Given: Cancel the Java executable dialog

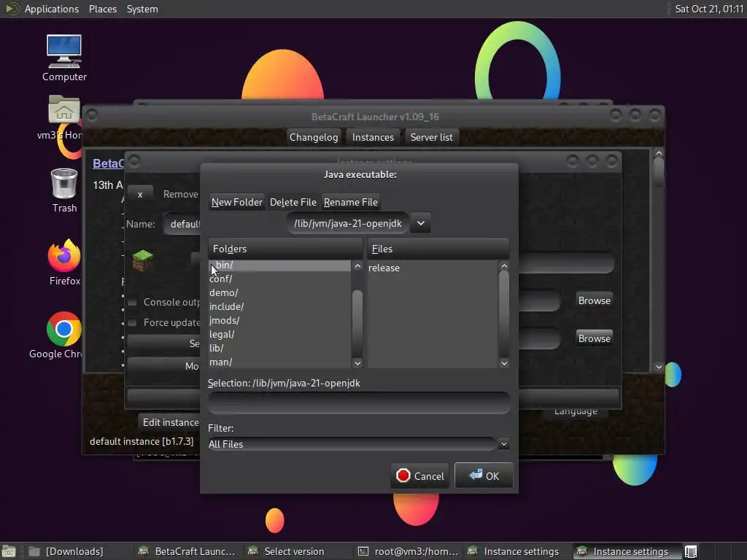Looking at the screenshot, I should click(x=419, y=475).
